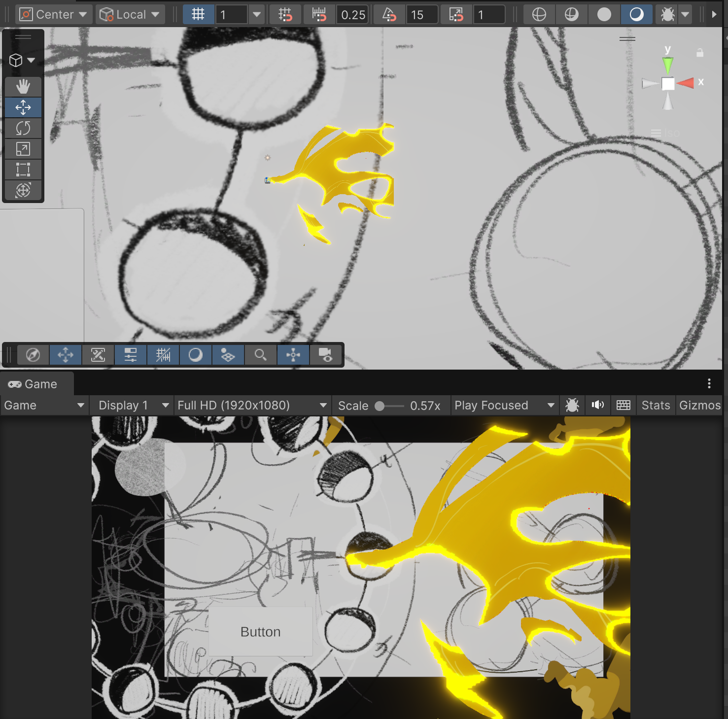Screen dimensions: 728x719
Task: Click the search magnifier in overlay toolbar
Action: tap(261, 355)
